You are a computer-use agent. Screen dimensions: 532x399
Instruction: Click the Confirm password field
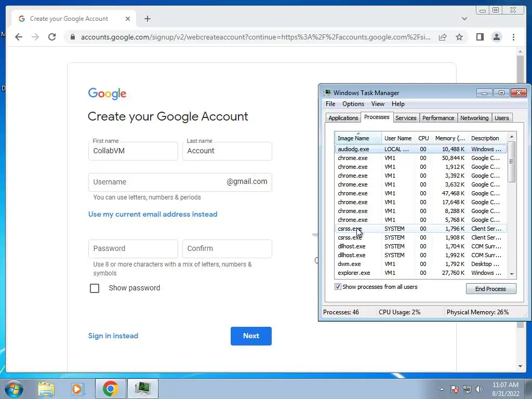pyautogui.click(x=227, y=249)
